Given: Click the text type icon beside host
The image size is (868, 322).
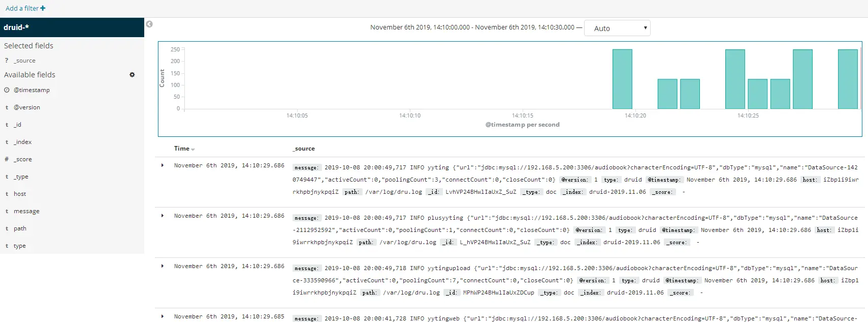Looking at the screenshot, I should (7, 194).
